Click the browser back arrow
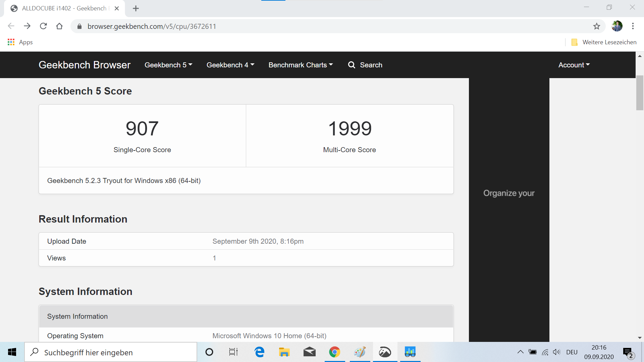This screenshot has width=644, height=362. click(x=11, y=26)
